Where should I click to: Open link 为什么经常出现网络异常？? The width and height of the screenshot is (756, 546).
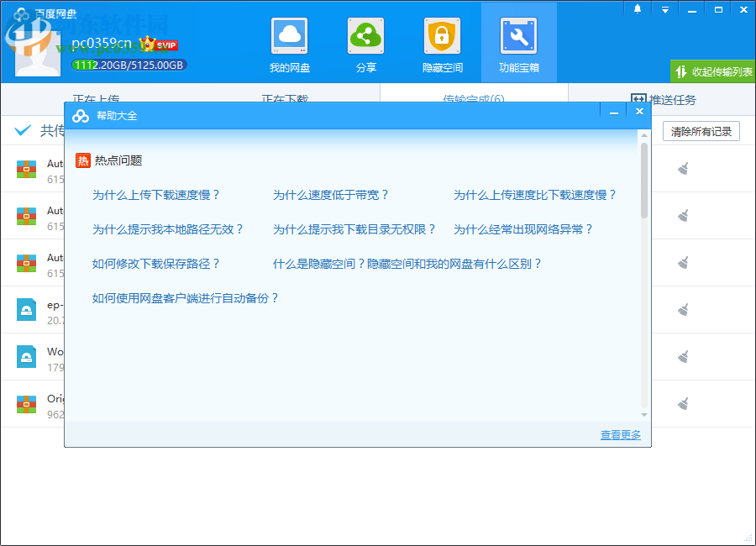pyautogui.click(x=523, y=229)
